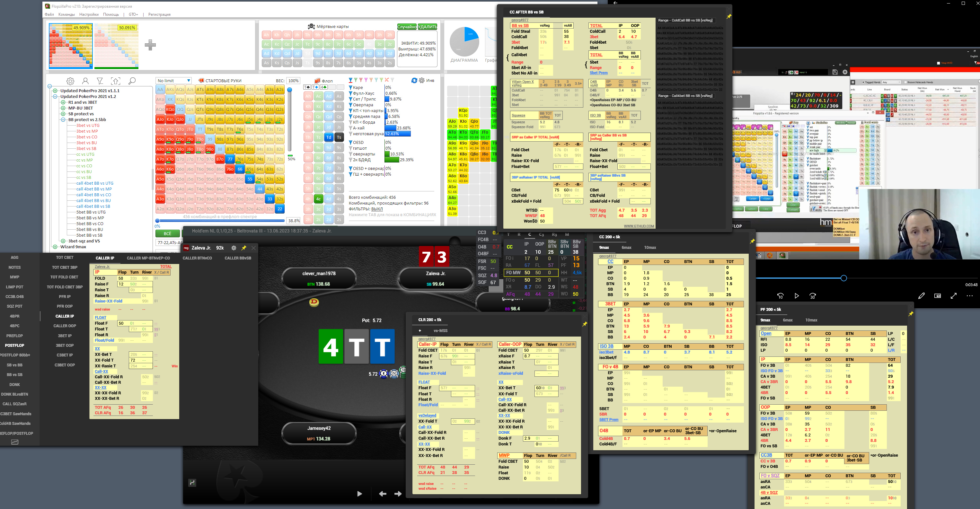
Task: Click the user profile icon above range tree
Action: pyautogui.click(x=85, y=81)
